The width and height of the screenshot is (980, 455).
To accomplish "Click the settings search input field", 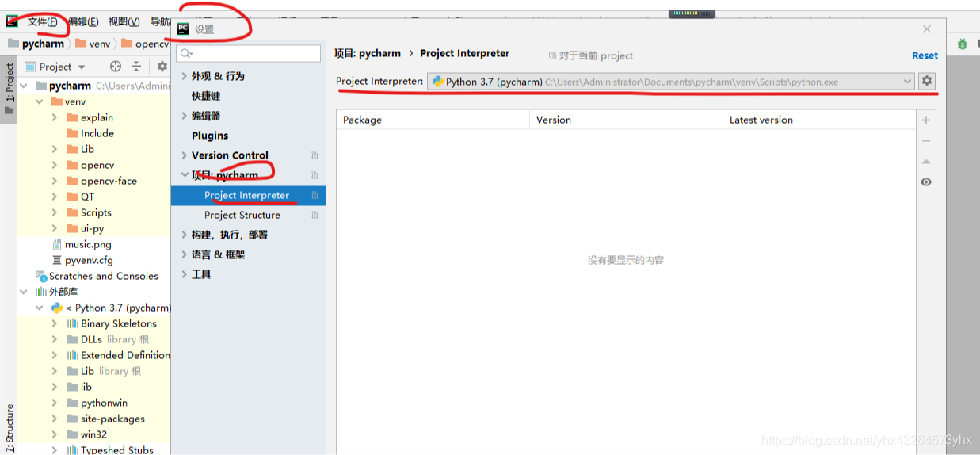I will tap(249, 53).
